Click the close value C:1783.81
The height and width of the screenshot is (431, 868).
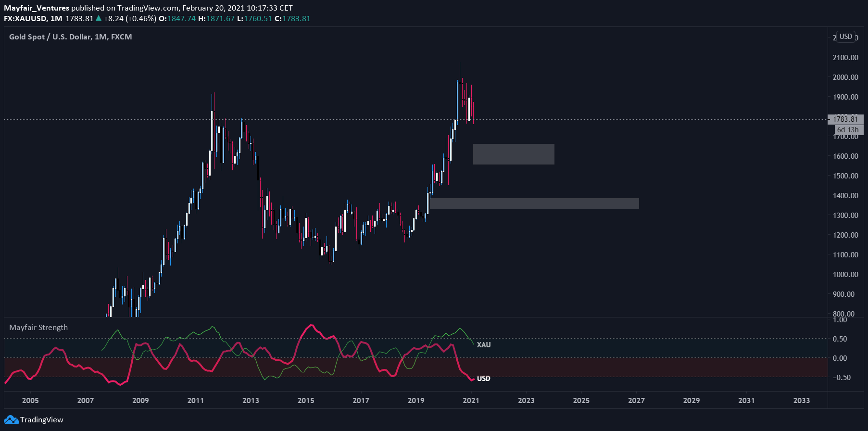coord(292,19)
